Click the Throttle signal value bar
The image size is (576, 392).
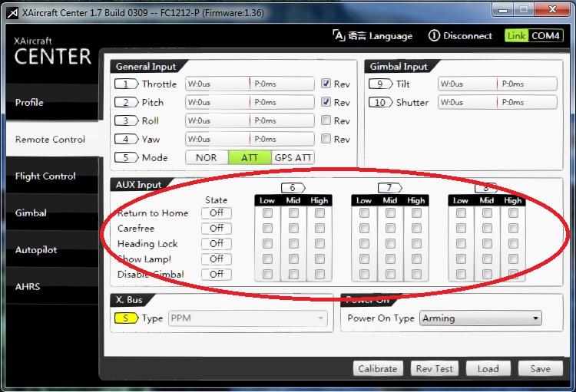click(x=250, y=84)
